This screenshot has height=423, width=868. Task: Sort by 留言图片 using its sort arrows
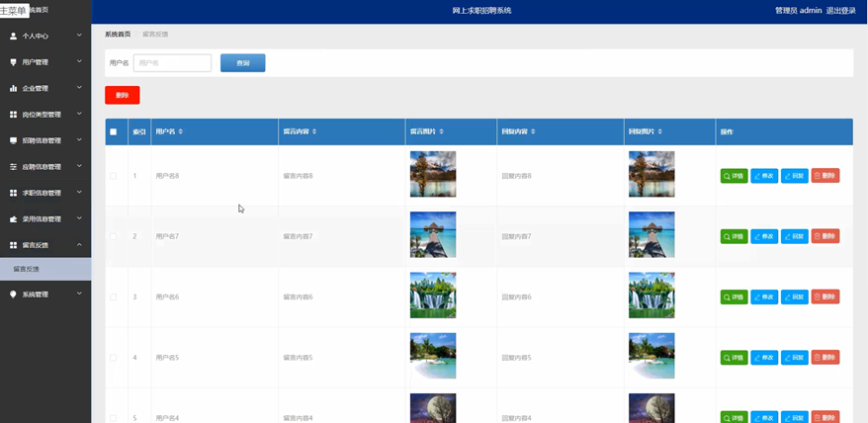[441, 131]
